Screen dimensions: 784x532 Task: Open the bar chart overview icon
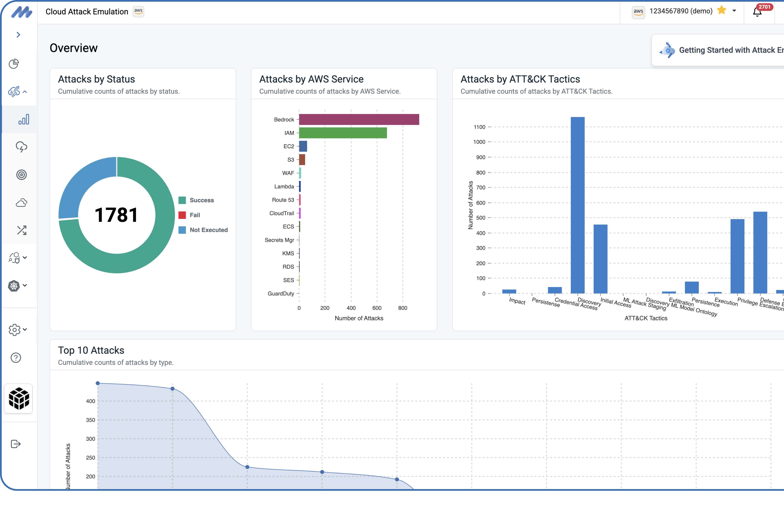click(x=24, y=119)
